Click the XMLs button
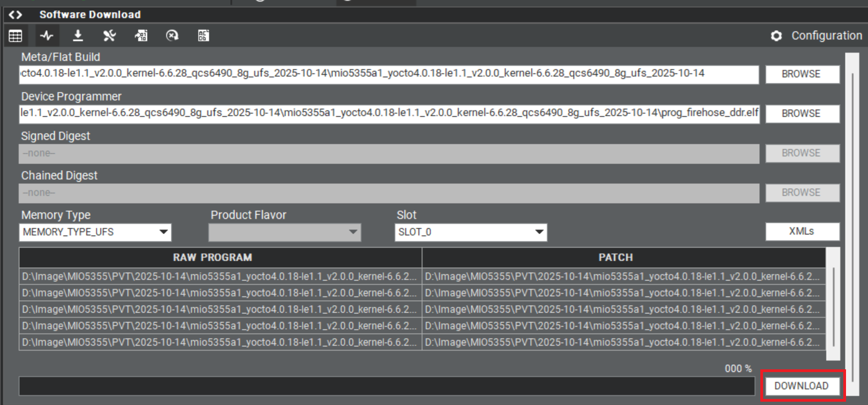The width and height of the screenshot is (868, 405). coord(802,232)
